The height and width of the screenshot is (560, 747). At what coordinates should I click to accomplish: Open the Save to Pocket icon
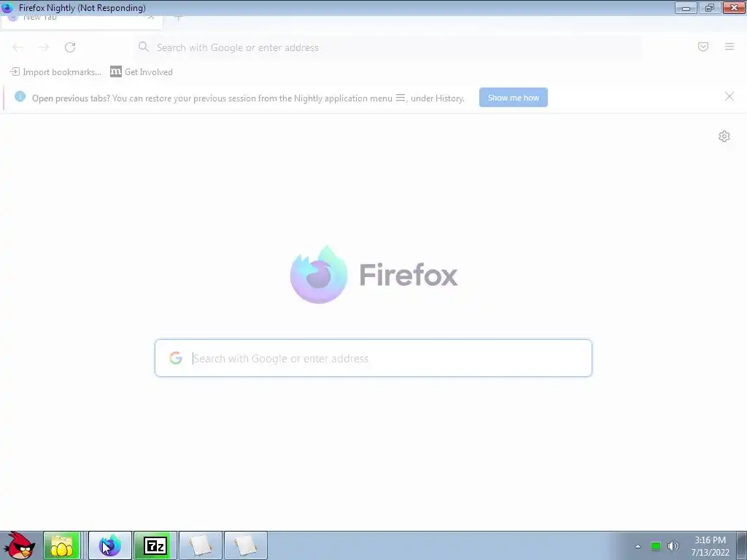pos(703,47)
